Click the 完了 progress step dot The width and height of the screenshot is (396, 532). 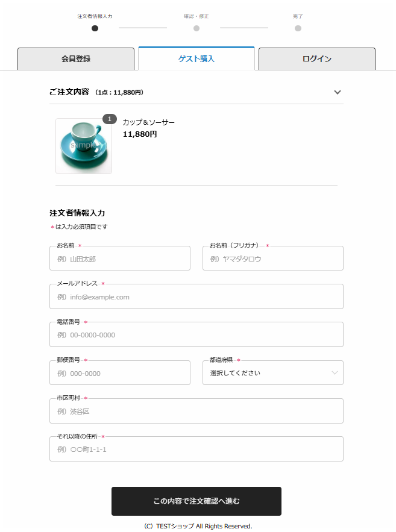[298, 28]
